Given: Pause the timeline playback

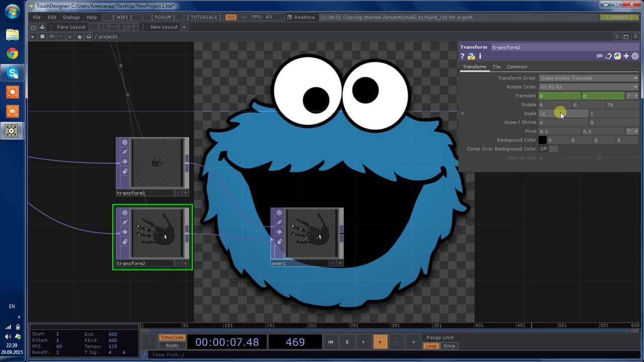Looking at the screenshot, I should point(347,342).
